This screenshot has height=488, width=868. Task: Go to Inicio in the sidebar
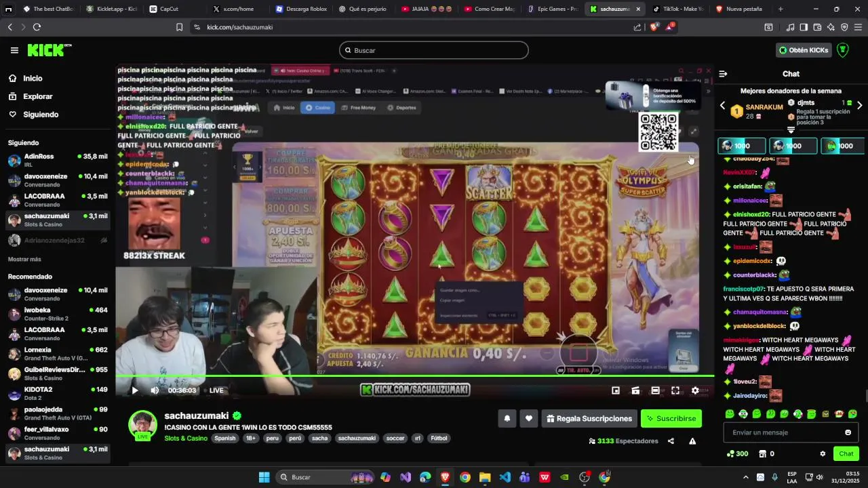click(33, 79)
